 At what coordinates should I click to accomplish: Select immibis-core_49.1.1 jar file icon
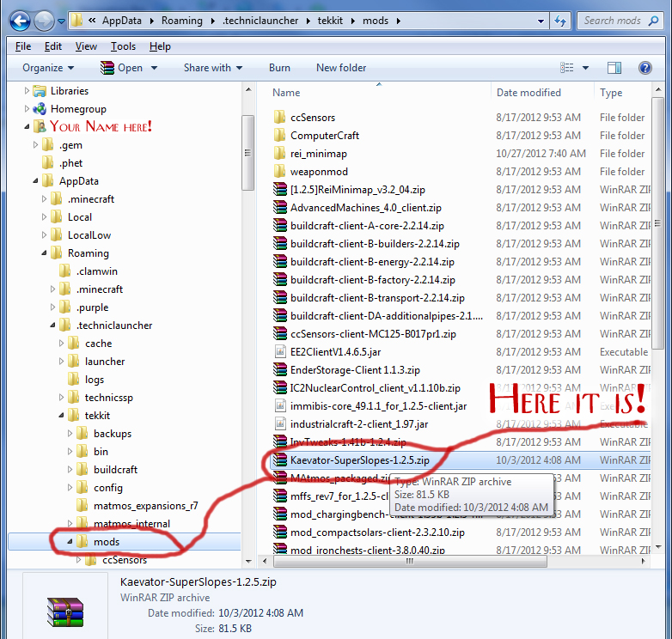pos(280,405)
